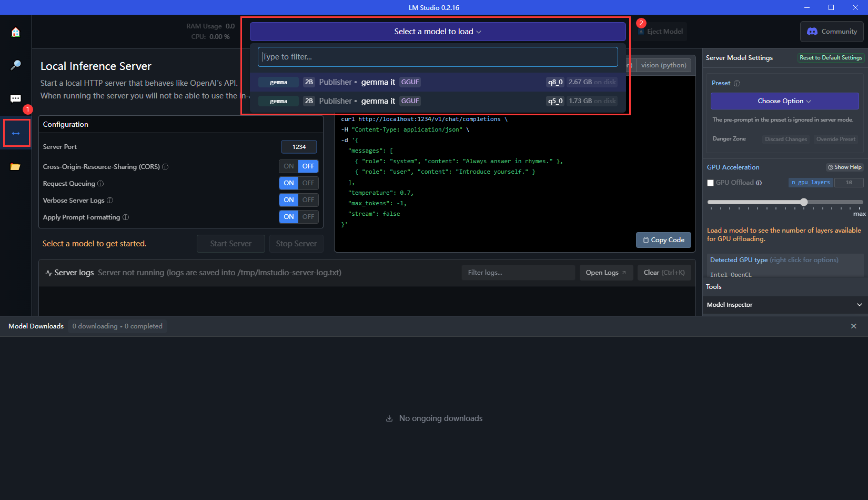
Task: Click the Model Downloads label
Action: pyautogui.click(x=36, y=326)
